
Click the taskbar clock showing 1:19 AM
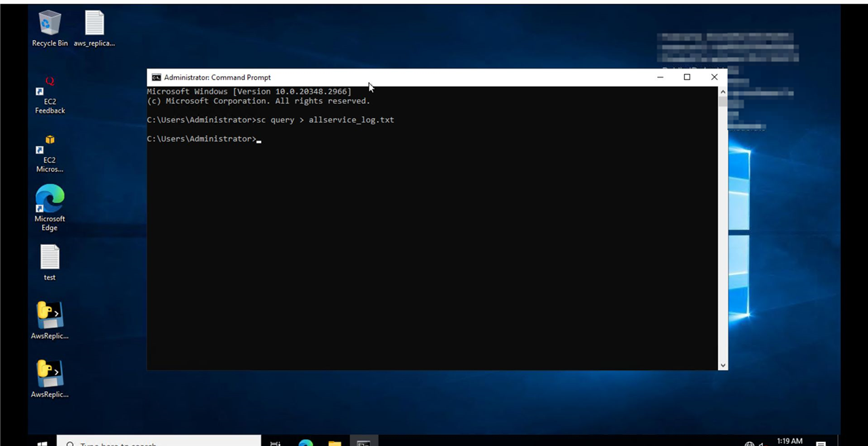point(789,441)
